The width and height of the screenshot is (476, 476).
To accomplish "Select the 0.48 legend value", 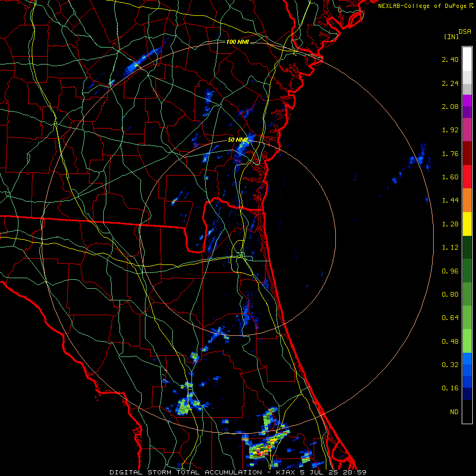I will tap(450, 342).
